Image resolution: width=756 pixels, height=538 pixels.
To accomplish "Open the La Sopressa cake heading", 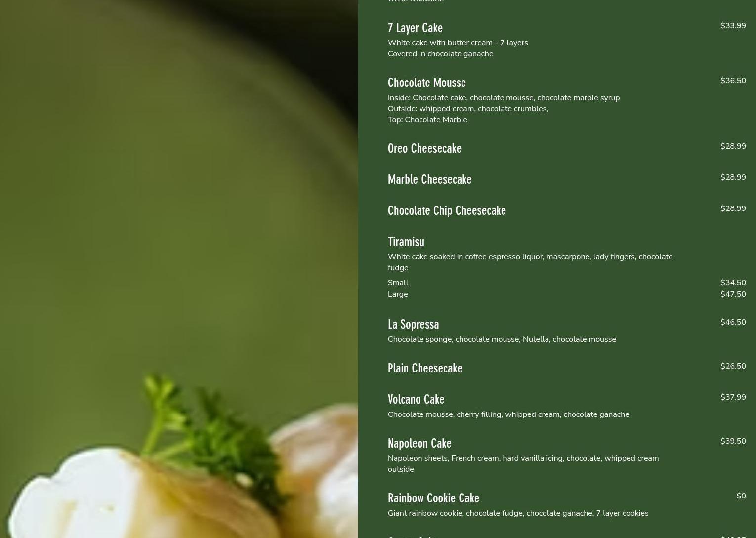I will (413, 324).
